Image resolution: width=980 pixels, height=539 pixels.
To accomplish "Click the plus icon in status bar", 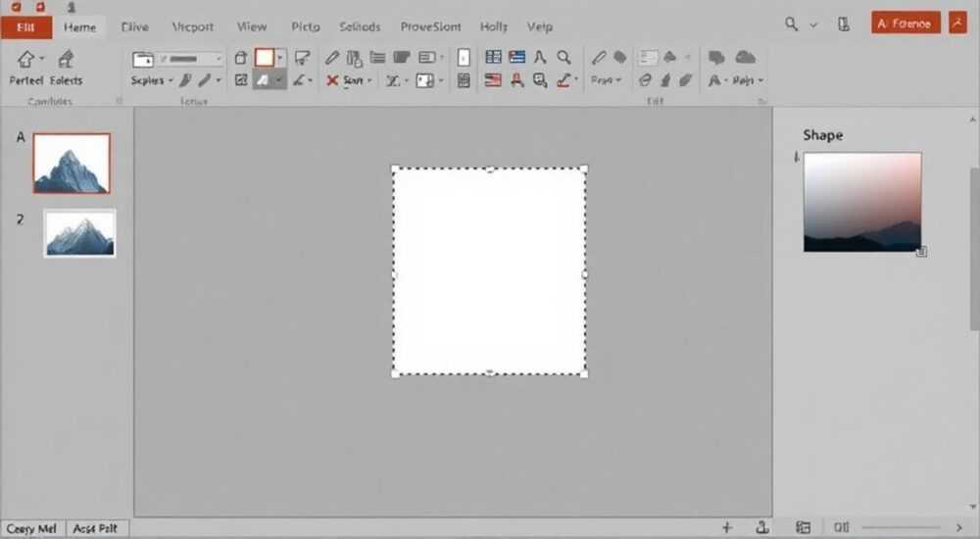I will (727, 528).
